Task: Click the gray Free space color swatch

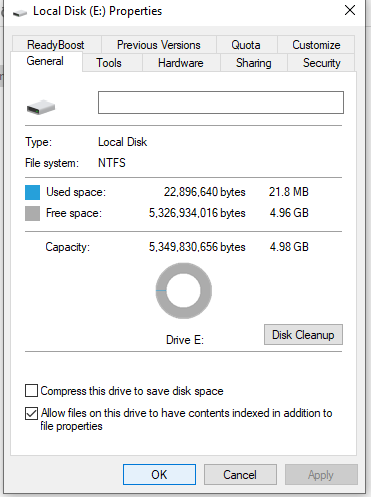Action: [x=32, y=213]
